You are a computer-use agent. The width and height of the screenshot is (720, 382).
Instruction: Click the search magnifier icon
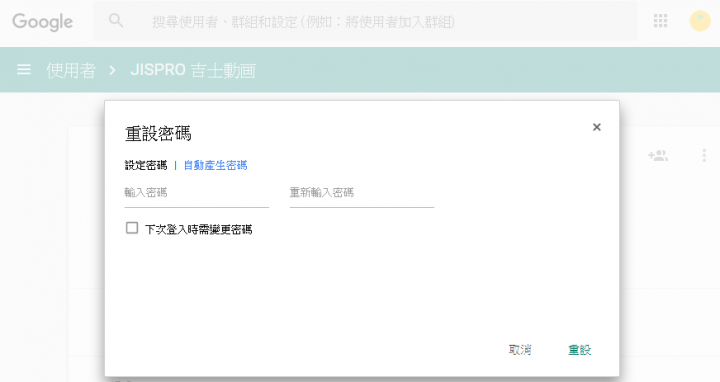pos(116,21)
